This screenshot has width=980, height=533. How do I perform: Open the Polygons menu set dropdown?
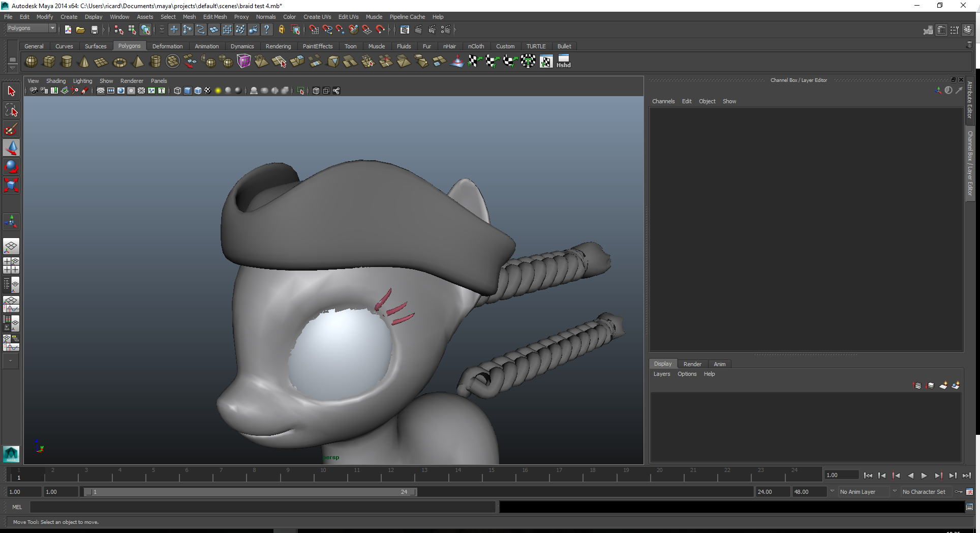click(x=31, y=28)
